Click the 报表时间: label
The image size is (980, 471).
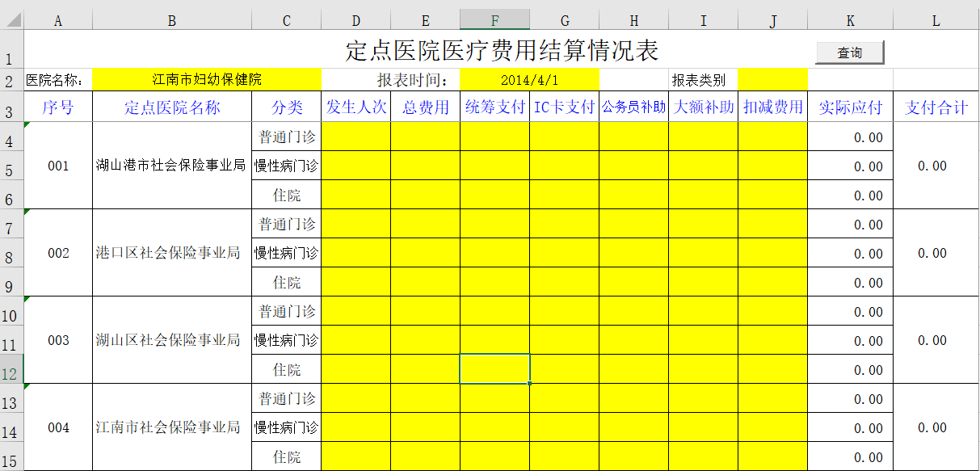point(412,80)
